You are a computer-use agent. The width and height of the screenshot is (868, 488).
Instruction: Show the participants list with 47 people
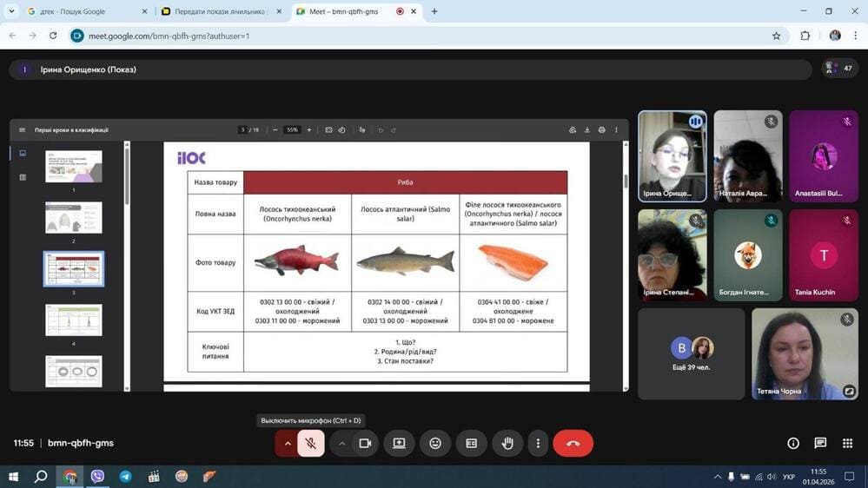point(839,69)
